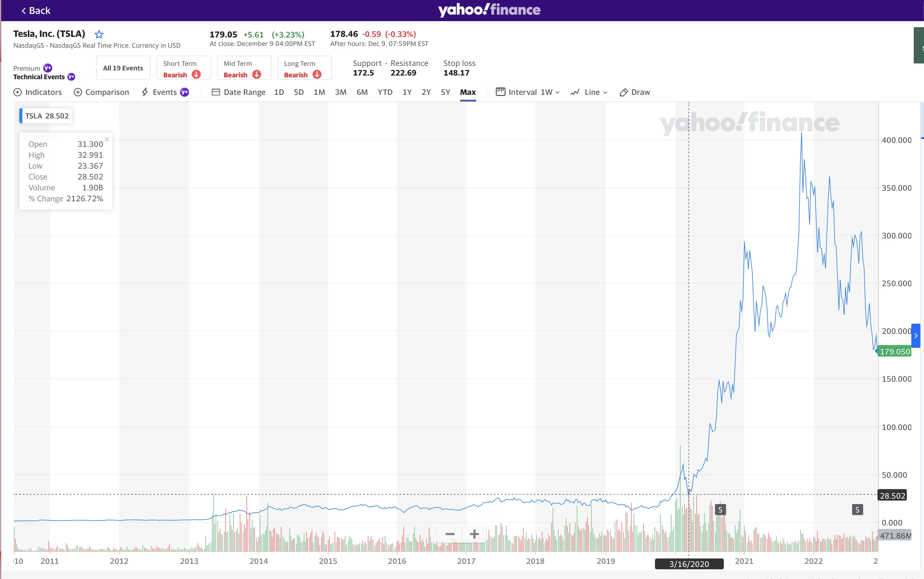Click the current price 179.050 tag
924x579 pixels.
point(894,351)
